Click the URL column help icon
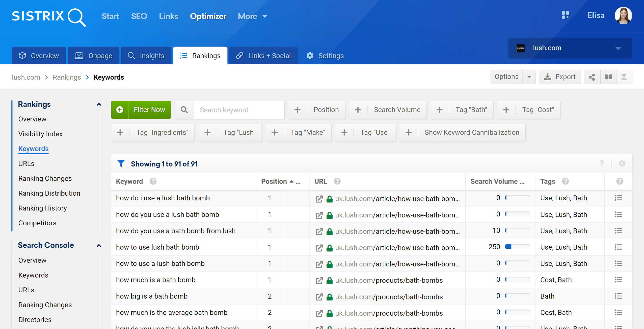 pos(337,181)
